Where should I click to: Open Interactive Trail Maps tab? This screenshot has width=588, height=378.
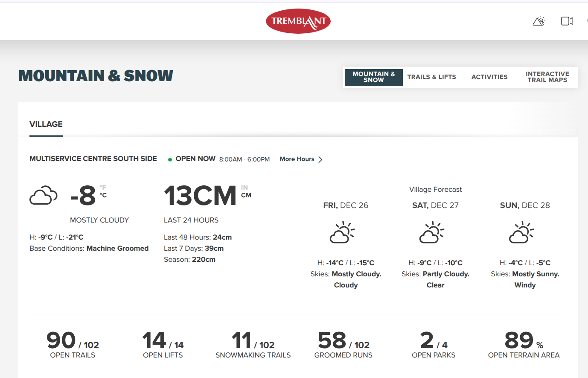[x=547, y=77]
